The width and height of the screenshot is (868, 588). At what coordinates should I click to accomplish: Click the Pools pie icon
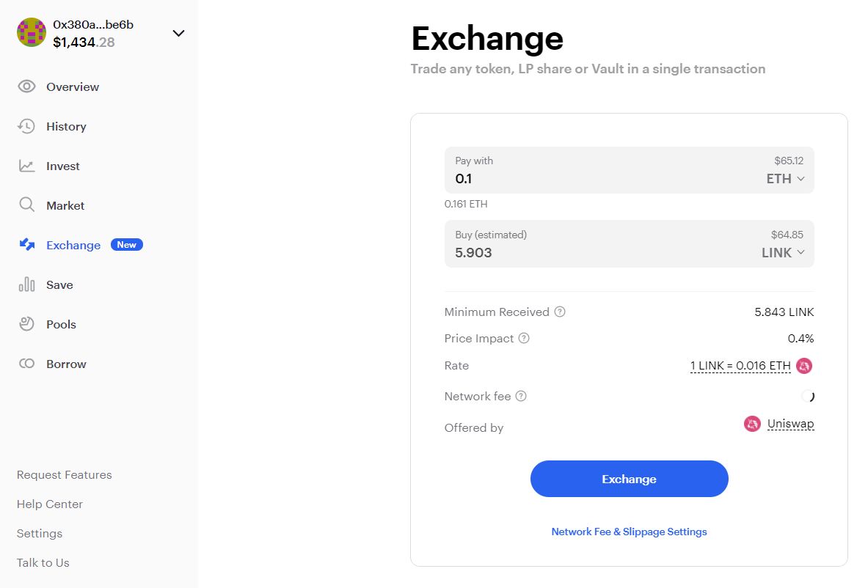(27, 324)
